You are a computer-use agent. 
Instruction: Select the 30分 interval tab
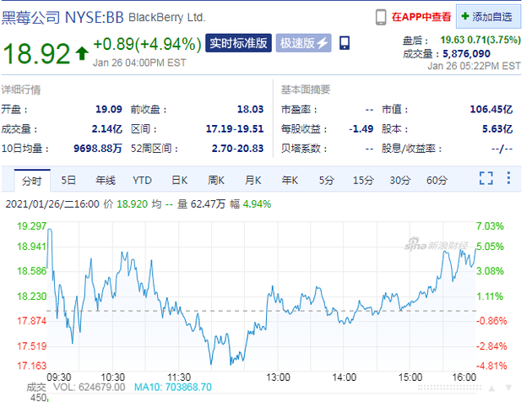pos(400,180)
